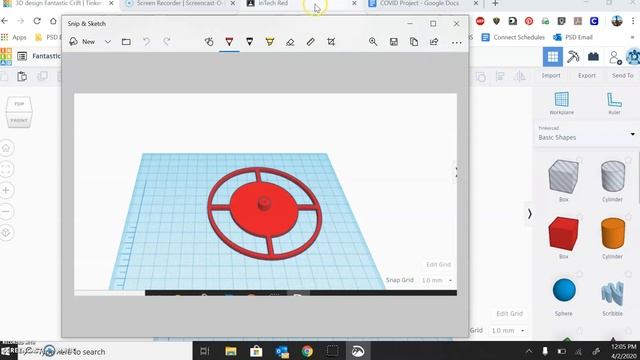Open the PSD Email bookmark

pyautogui.click(x=573, y=37)
